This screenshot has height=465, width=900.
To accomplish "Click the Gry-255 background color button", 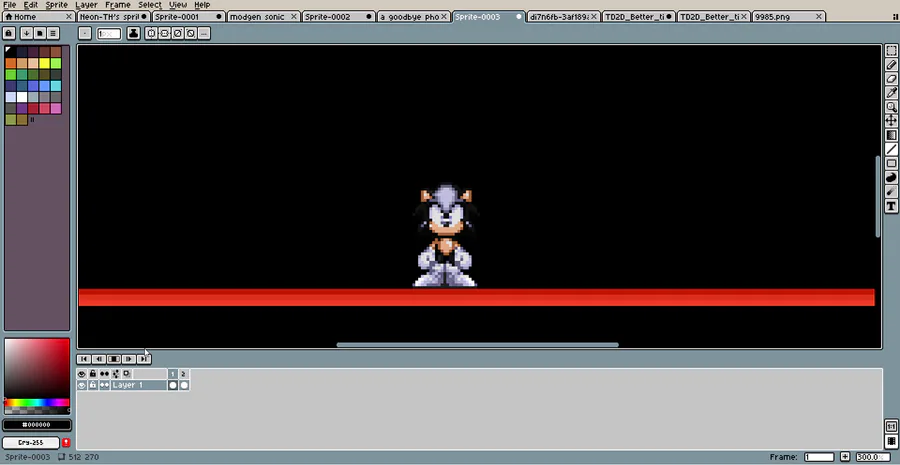I will [x=30, y=443].
